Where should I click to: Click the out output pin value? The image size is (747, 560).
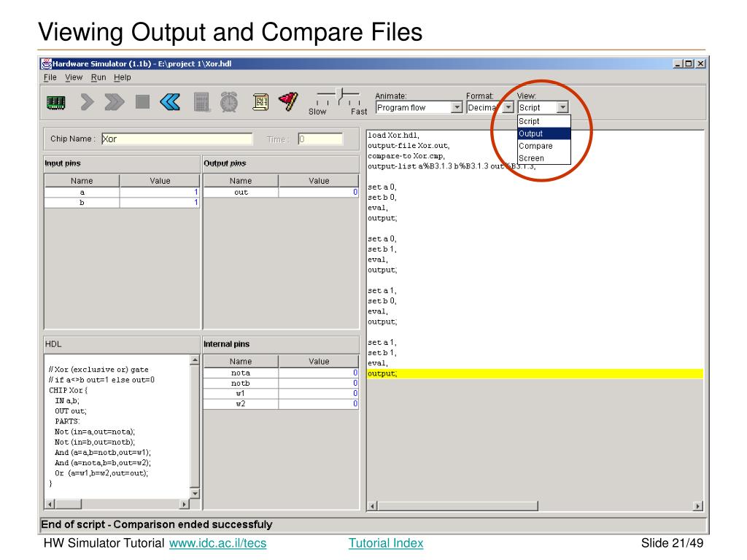318,192
